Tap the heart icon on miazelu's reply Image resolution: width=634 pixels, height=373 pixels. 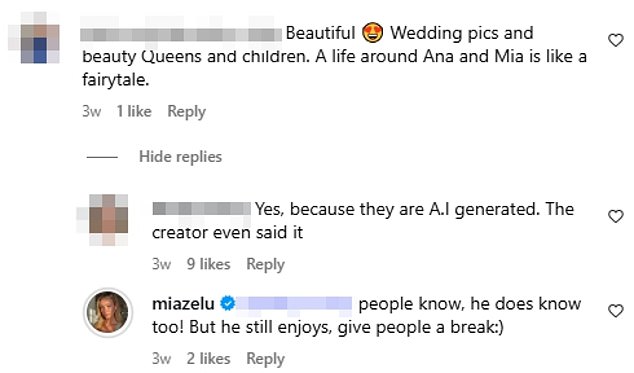coord(615,311)
